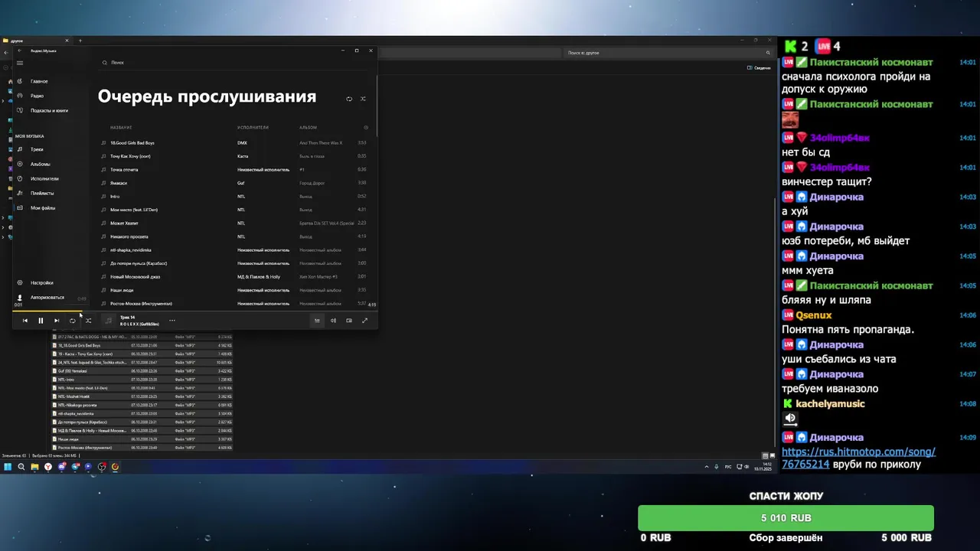Skip to previous track
Image resolution: width=980 pixels, height=551 pixels.
[24, 321]
